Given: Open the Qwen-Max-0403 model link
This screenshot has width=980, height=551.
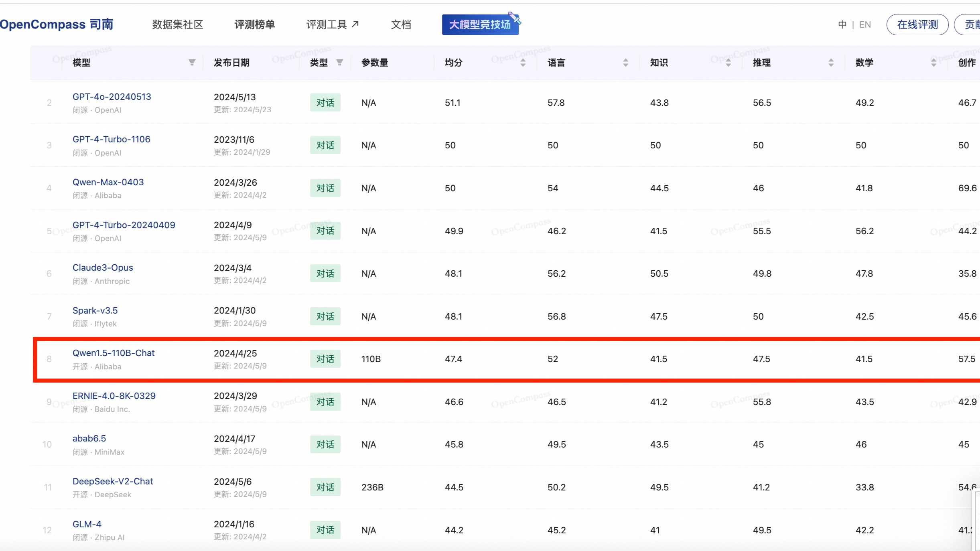Looking at the screenshot, I should (x=108, y=182).
